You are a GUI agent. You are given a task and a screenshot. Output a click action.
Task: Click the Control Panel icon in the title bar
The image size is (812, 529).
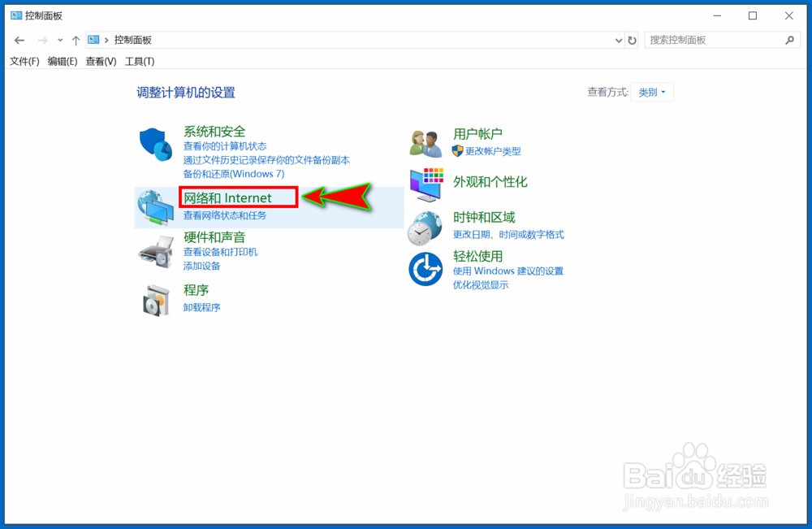(x=16, y=15)
